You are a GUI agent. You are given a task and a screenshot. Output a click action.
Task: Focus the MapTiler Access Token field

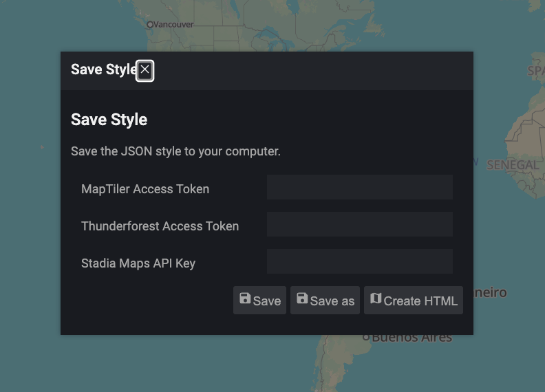[359, 188]
